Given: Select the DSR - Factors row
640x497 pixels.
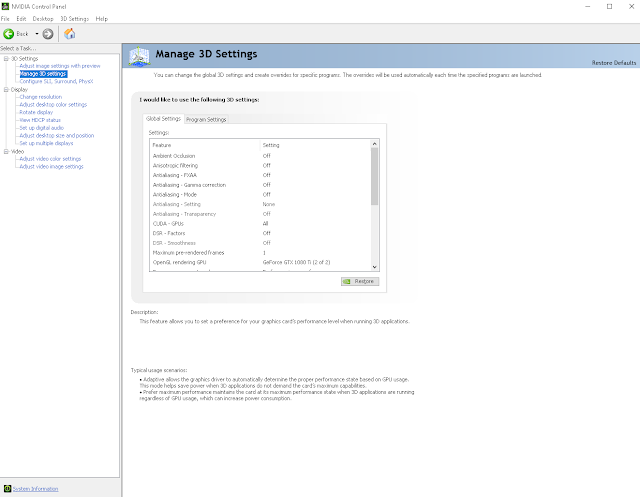Looking at the screenshot, I should pyautogui.click(x=260, y=233).
